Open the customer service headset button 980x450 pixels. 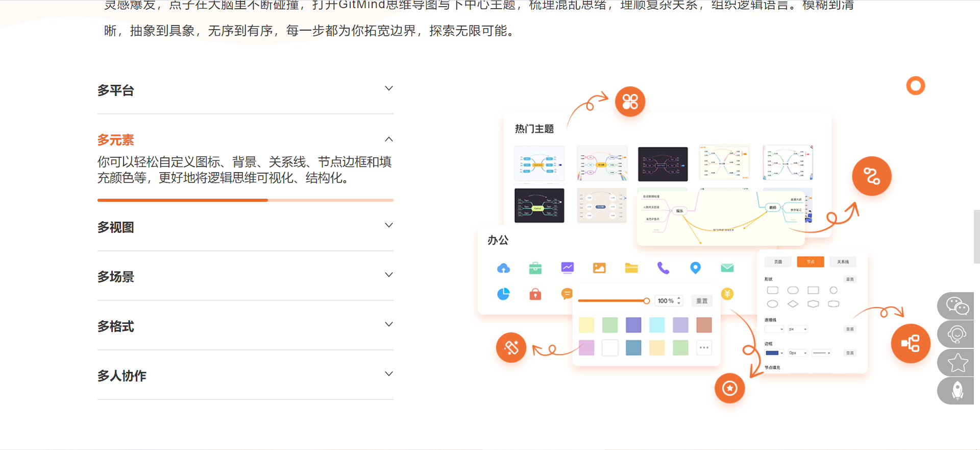click(956, 335)
